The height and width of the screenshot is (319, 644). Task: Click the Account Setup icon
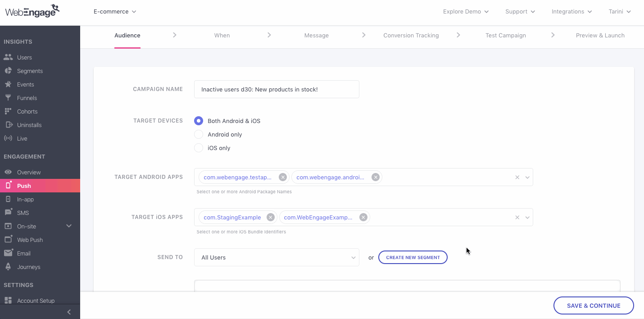[8, 301]
